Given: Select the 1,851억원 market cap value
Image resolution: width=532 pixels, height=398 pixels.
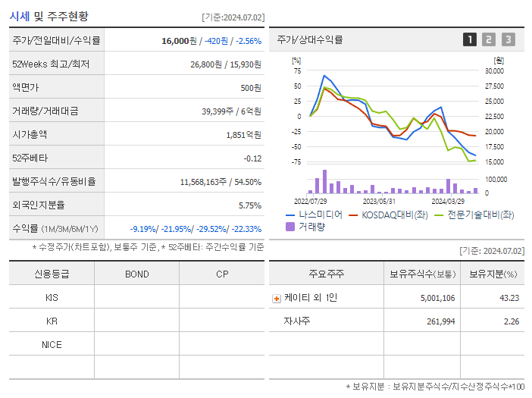Looking at the screenshot, I should pyautogui.click(x=243, y=135).
